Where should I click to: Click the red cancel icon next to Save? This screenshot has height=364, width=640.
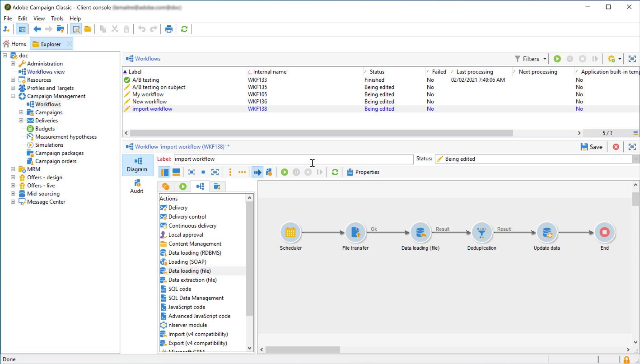(616, 147)
